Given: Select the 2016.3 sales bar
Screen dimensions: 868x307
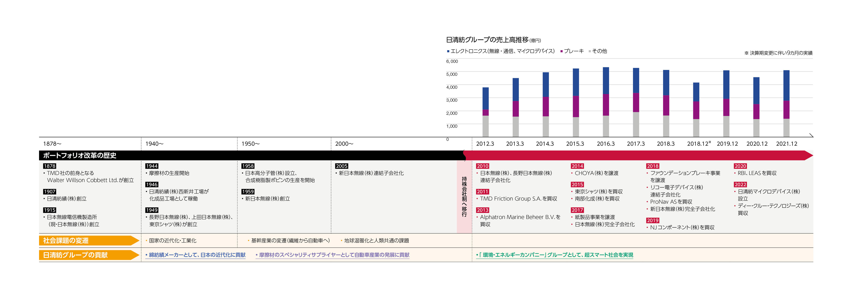Looking at the screenshot, I should (x=606, y=102).
